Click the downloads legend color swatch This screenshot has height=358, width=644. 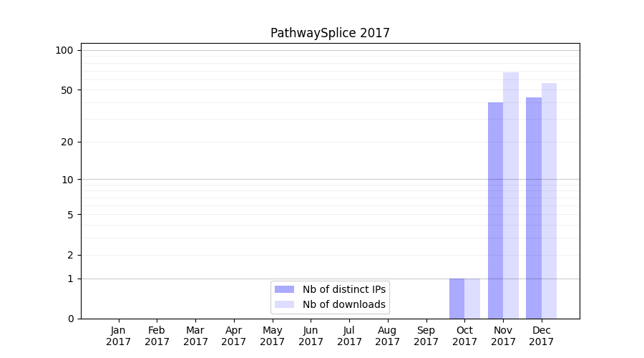[x=284, y=304]
